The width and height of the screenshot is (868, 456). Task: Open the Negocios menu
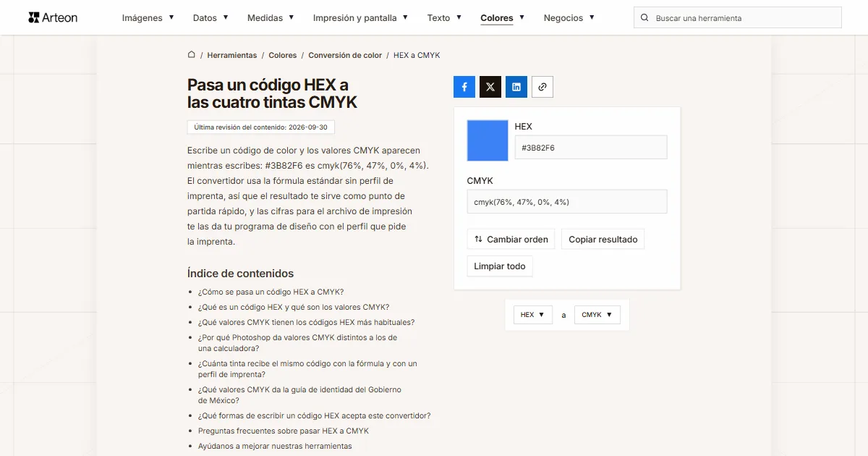569,17
